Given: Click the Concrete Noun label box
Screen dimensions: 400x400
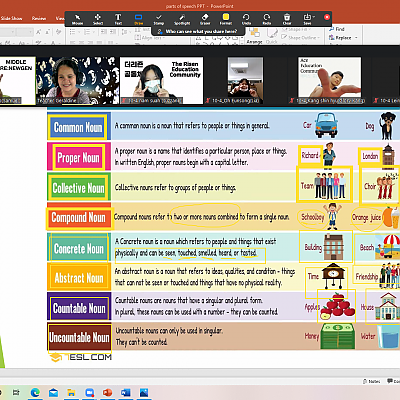Looking at the screenshot, I should pos(79,248).
